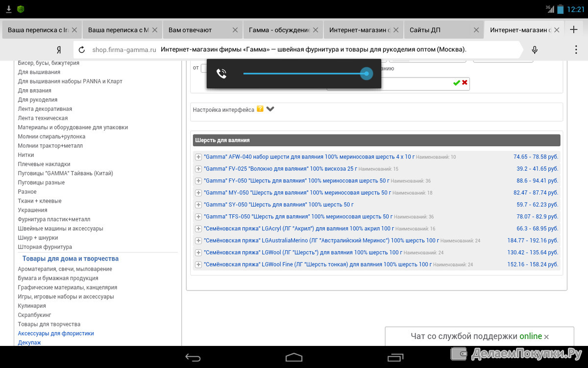The image size is (588, 368).
Task: Close the "Сайты ДП" tab
Action: tap(476, 30)
